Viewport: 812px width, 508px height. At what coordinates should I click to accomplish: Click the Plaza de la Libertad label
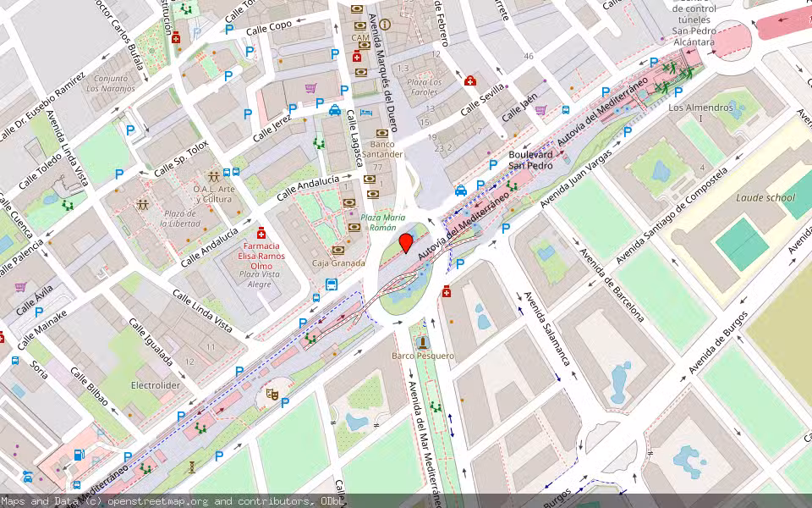[x=180, y=218]
